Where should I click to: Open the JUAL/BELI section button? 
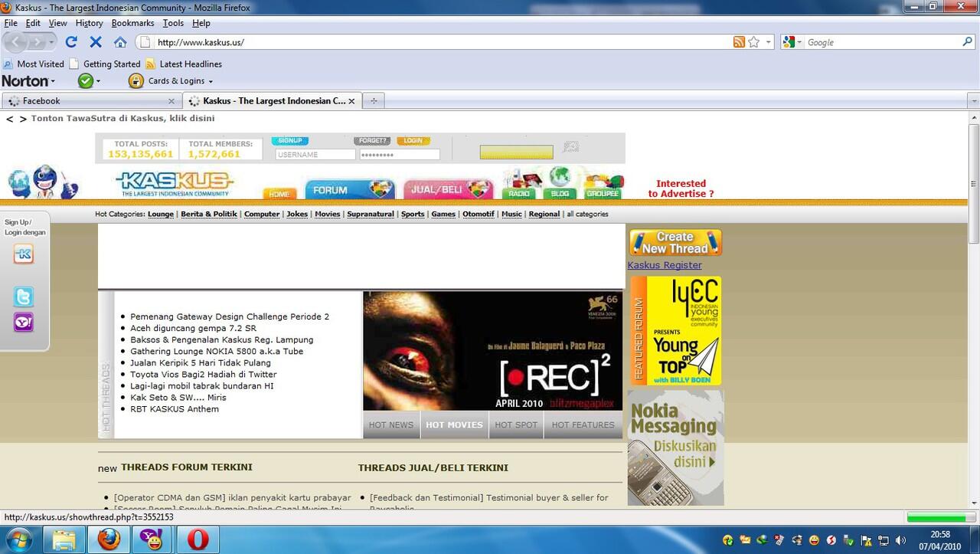(448, 190)
